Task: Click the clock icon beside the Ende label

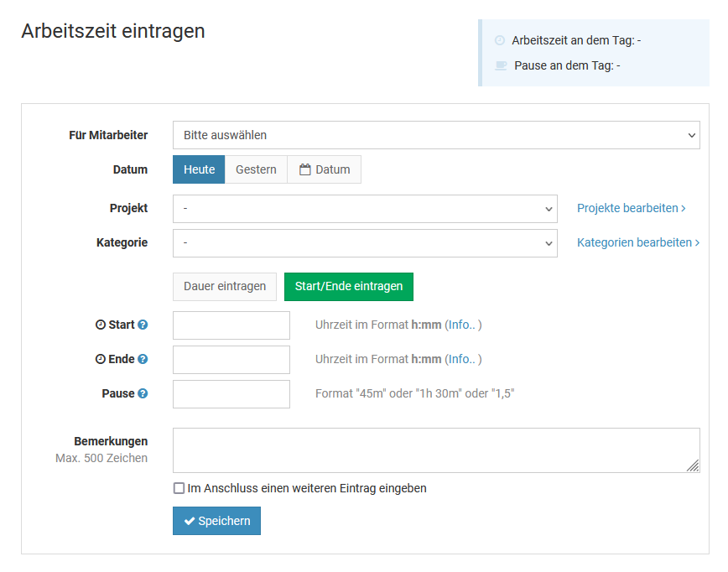Action: click(101, 360)
